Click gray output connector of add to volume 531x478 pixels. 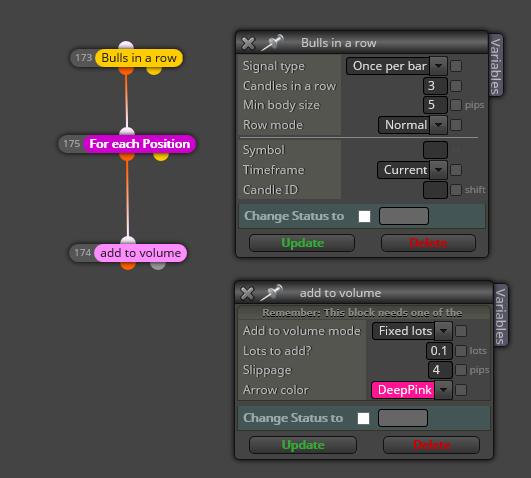coord(158,265)
